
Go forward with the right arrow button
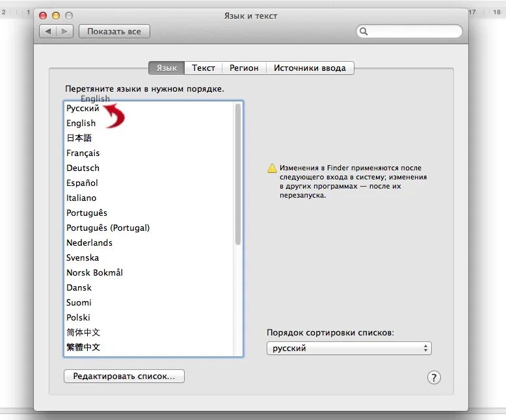64,31
